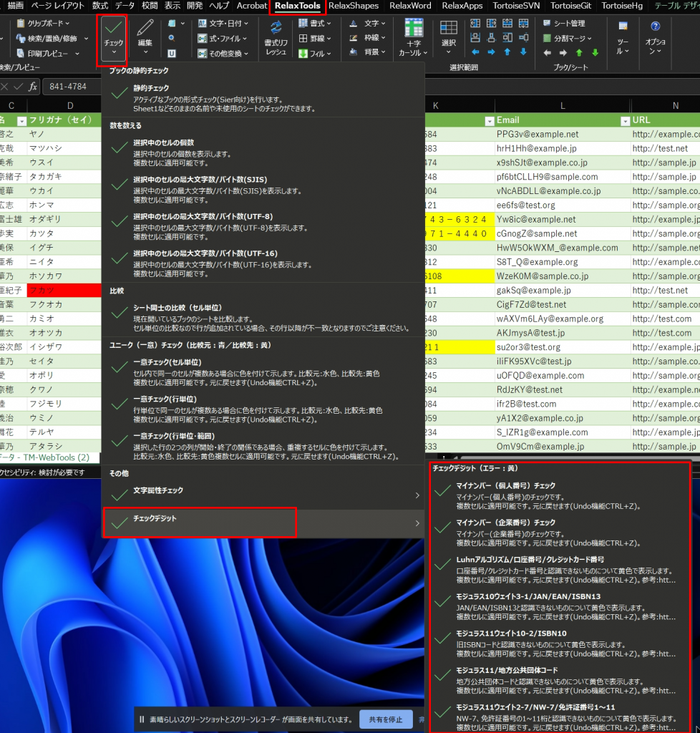Select 一意チェック(行単位) menu item
Image resolution: width=700 pixels, height=733 pixels.
(x=263, y=409)
